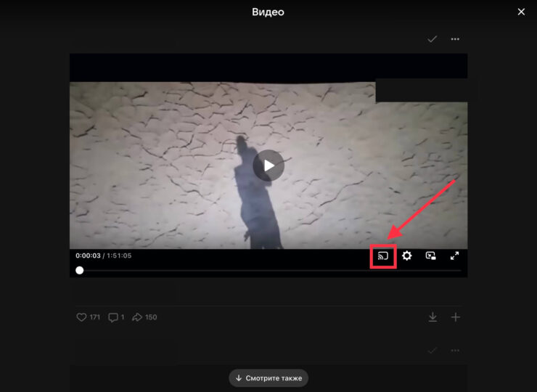Open dimmed three-dots menu below the plus icon

tap(456, 351)
